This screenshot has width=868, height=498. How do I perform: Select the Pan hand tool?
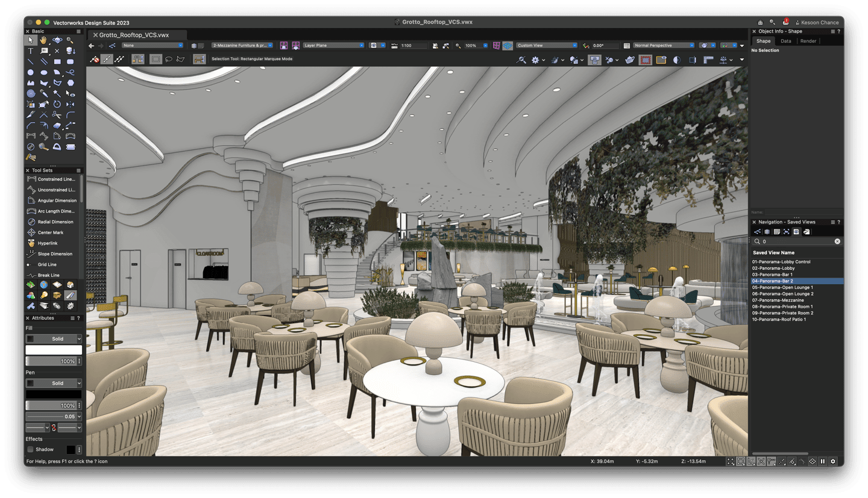coord(44,40)
